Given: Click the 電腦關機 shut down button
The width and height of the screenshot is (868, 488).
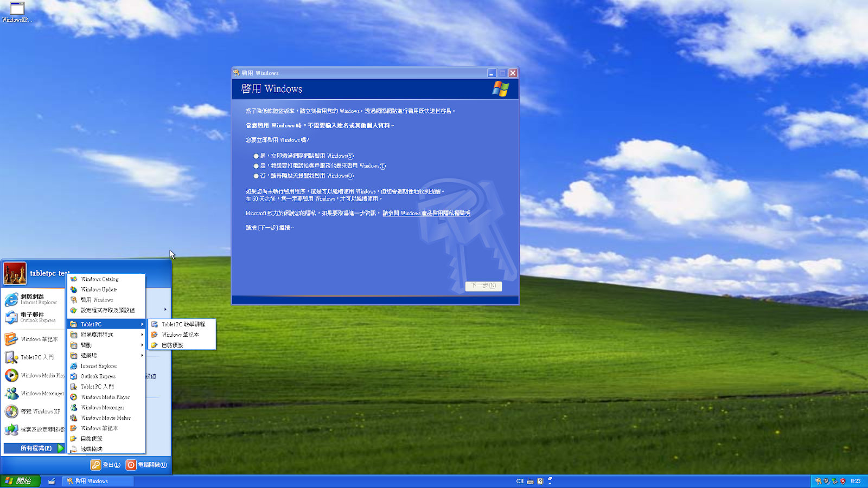Looking at the screenshot, I should (x=147, y=465).
